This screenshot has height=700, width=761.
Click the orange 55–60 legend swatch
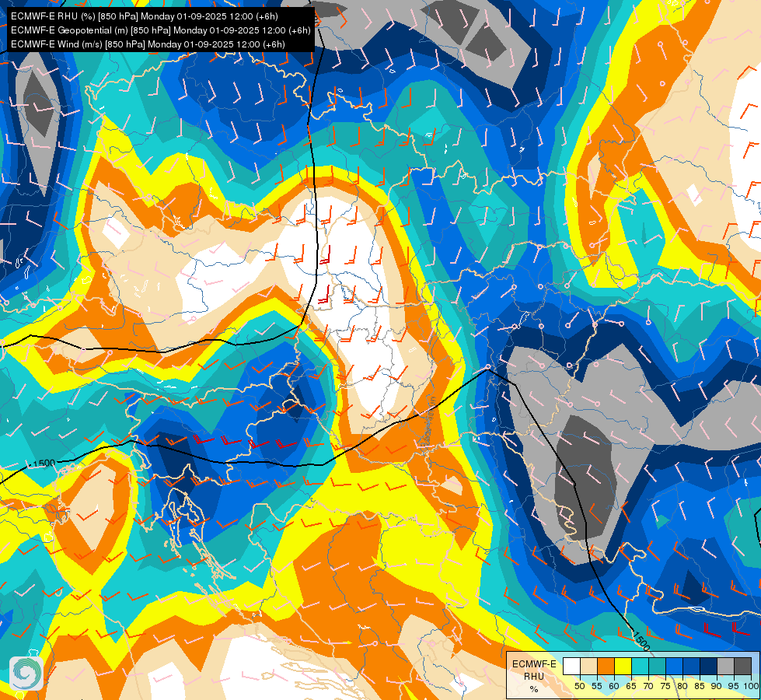coord(606,666)
